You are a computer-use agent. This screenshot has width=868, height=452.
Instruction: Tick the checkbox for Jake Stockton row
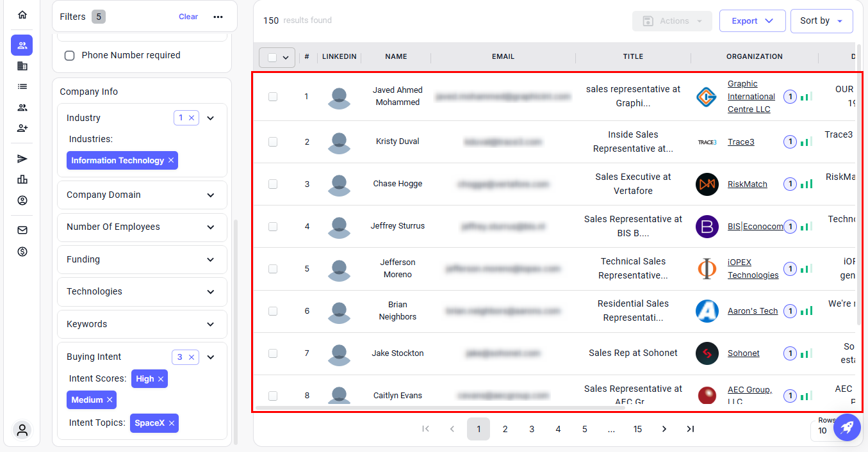tap(273, 353)
